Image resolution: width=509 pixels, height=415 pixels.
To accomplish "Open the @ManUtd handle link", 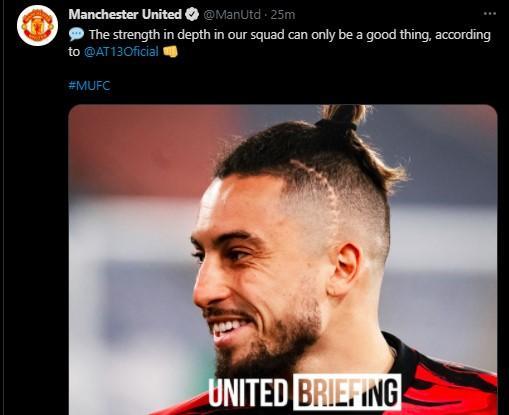I will tap(232, 15).
